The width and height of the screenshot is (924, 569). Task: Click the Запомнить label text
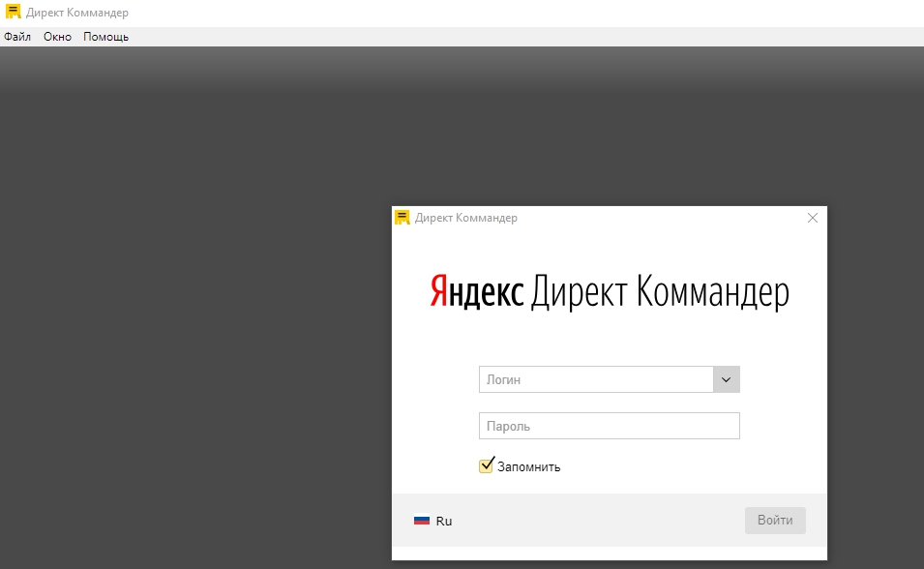click(x=529, y=467)
